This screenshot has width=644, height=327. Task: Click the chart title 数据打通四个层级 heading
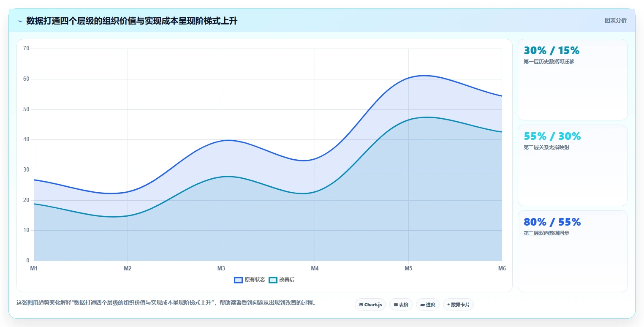(132, 21)
